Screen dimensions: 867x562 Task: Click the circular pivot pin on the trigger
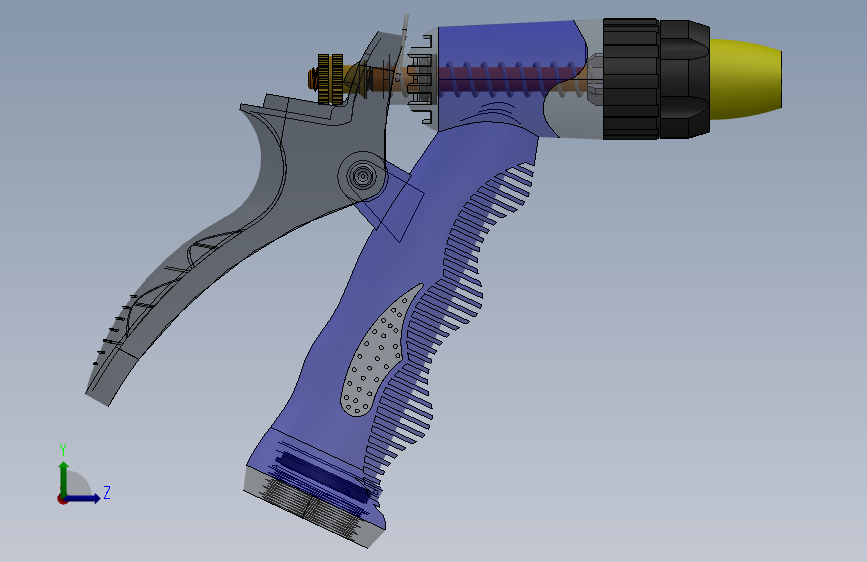(x=363, y=176)
